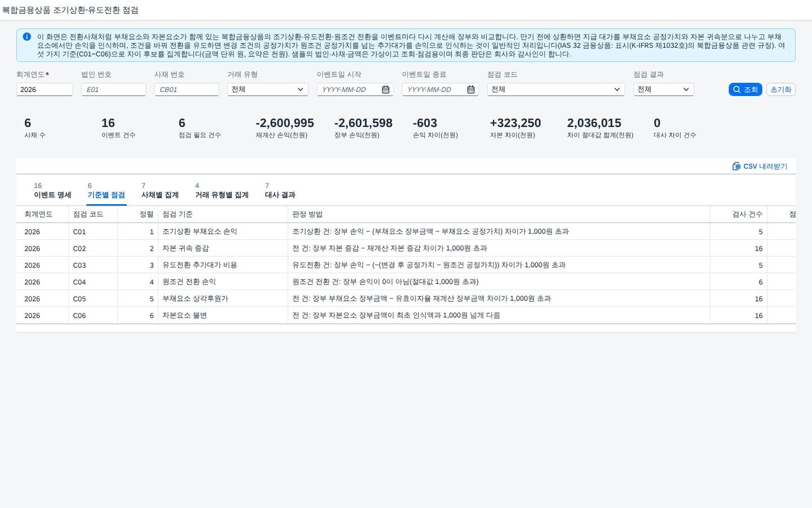The image size is (812, 508).
Task: Go to the 거래 유형별 집계 tab
Action: pyautogui.click(x=222, y=191)
